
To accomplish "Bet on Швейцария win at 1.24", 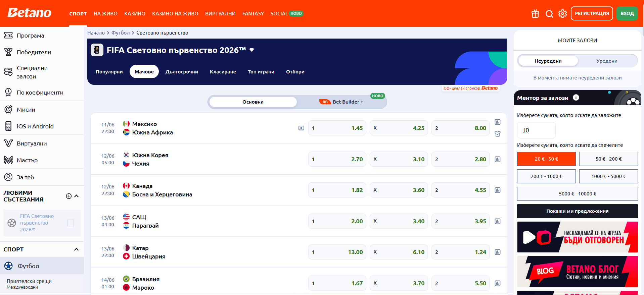I will 461,252.
